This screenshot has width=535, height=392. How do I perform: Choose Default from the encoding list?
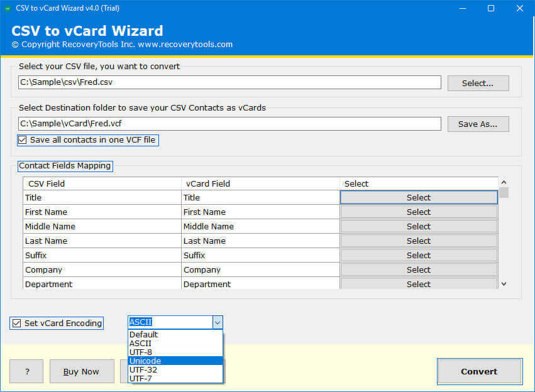(x=175, y=334)
